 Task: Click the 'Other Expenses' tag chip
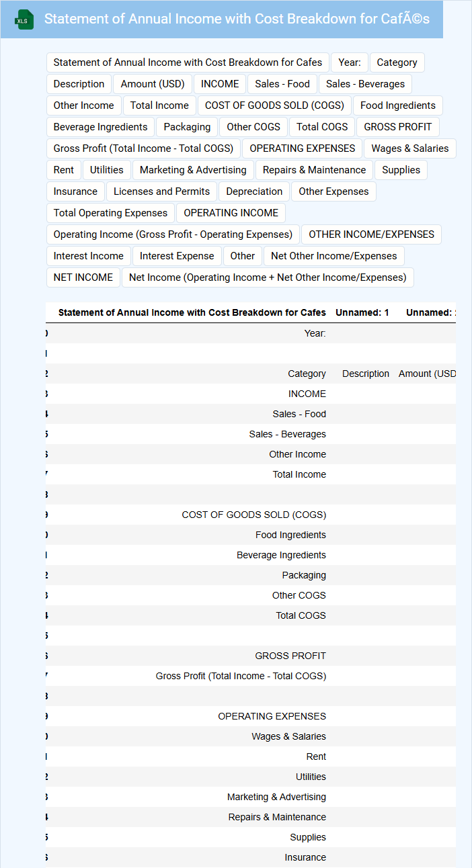pos(333,191)
